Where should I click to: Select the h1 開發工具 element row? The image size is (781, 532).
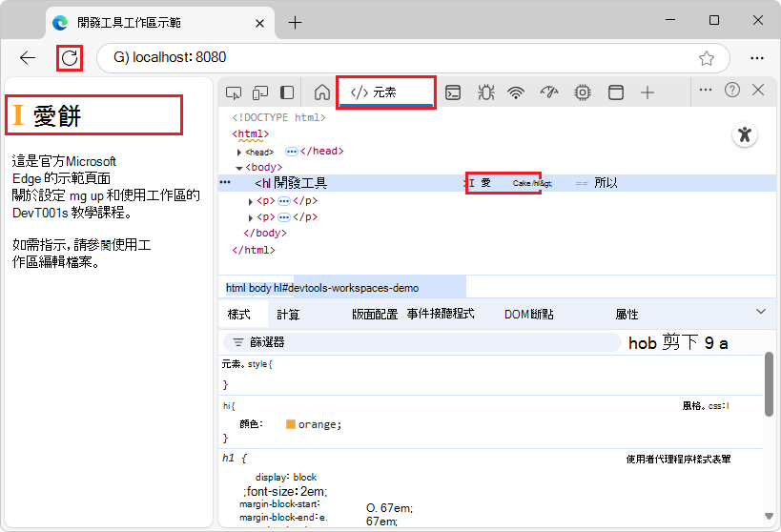click(x=497, y=183)
